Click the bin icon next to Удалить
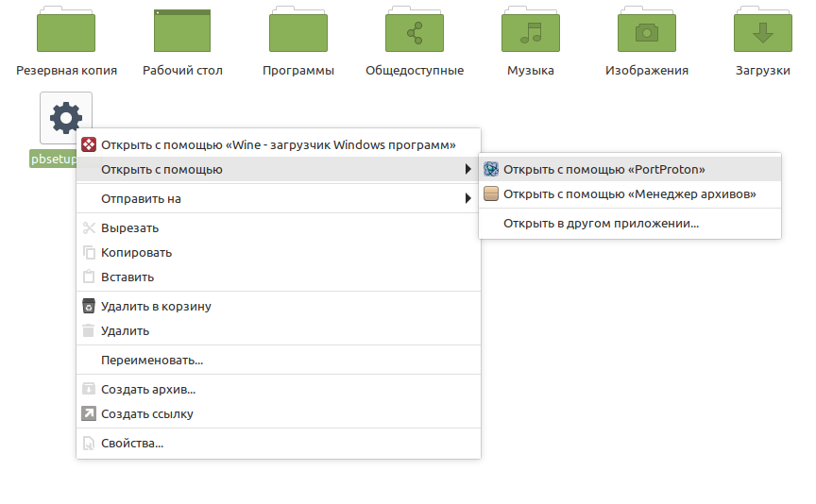The image size is (816, 504). coord(89,330)
